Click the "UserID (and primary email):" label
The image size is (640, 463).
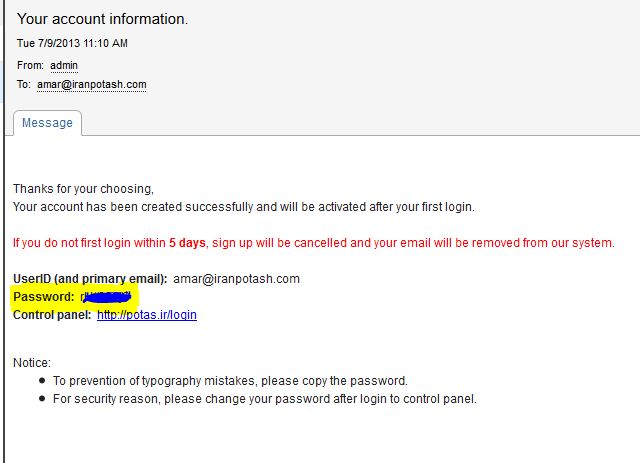(x=89, y=278)
